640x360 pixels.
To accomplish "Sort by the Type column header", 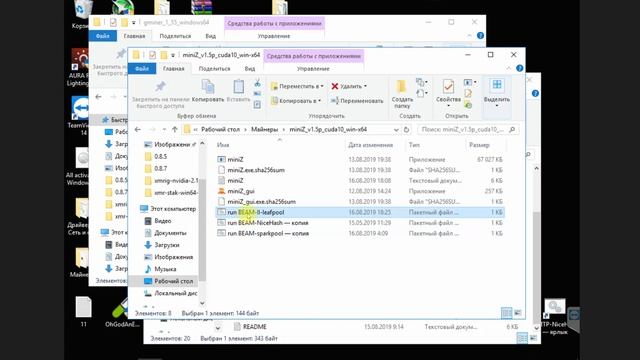I will (x=414, y=145).
